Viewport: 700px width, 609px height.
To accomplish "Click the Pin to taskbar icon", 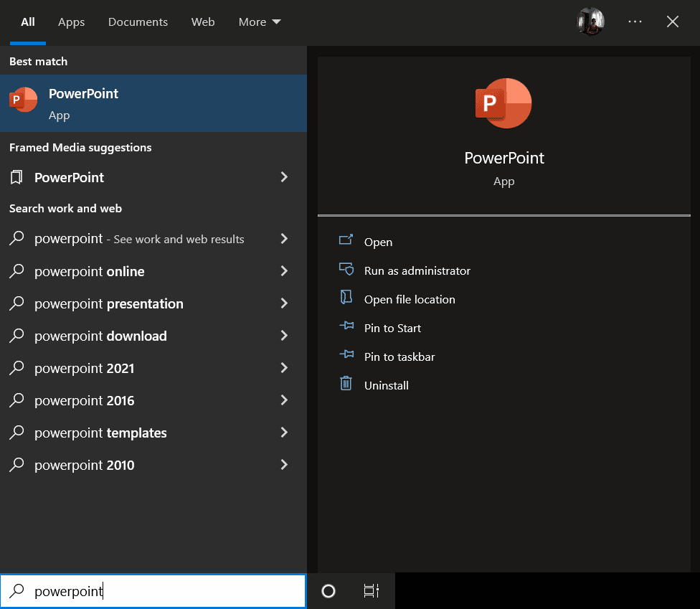I will [346, 356].
